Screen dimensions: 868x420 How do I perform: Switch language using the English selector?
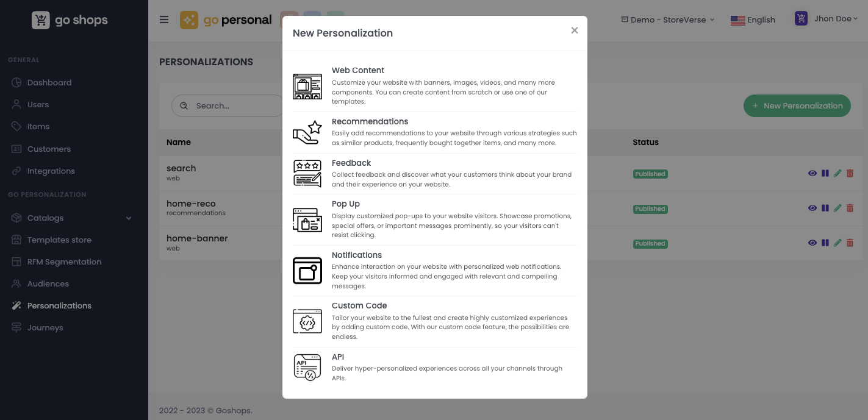coord(753,20)
